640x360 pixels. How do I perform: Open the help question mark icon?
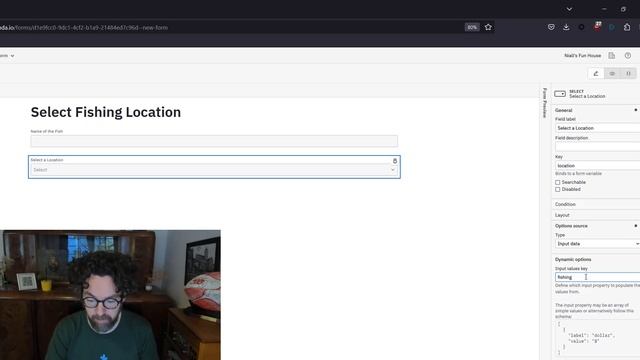[628, 56]
